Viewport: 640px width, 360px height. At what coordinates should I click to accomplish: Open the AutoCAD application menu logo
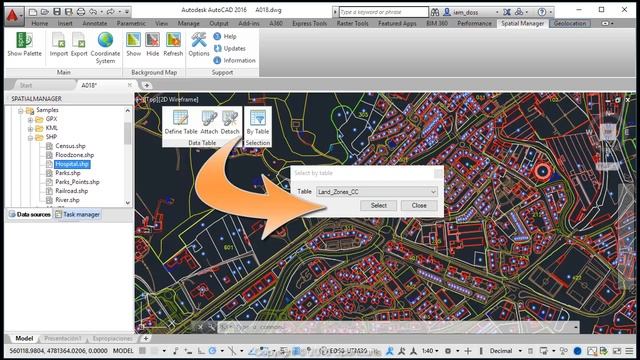[x=13, y=16]
